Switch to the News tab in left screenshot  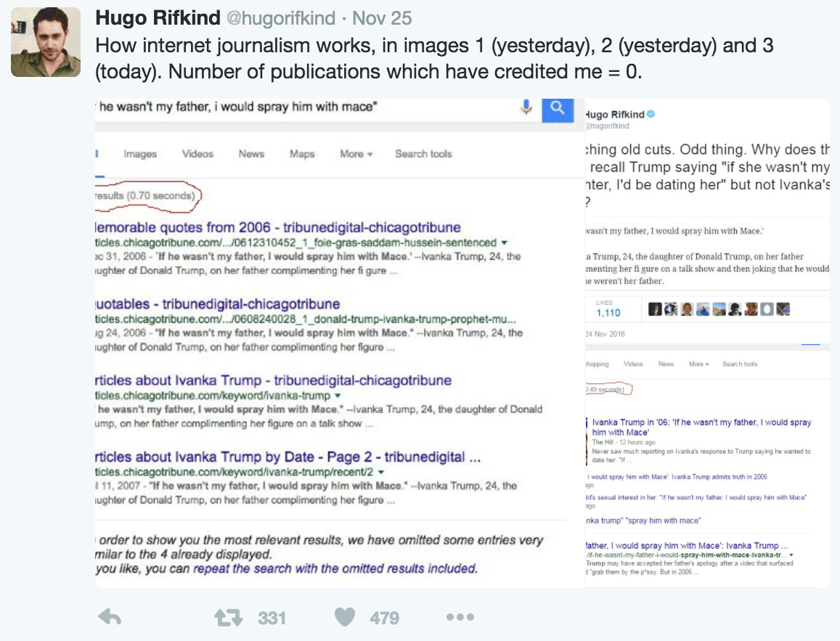tap(251, 154)
